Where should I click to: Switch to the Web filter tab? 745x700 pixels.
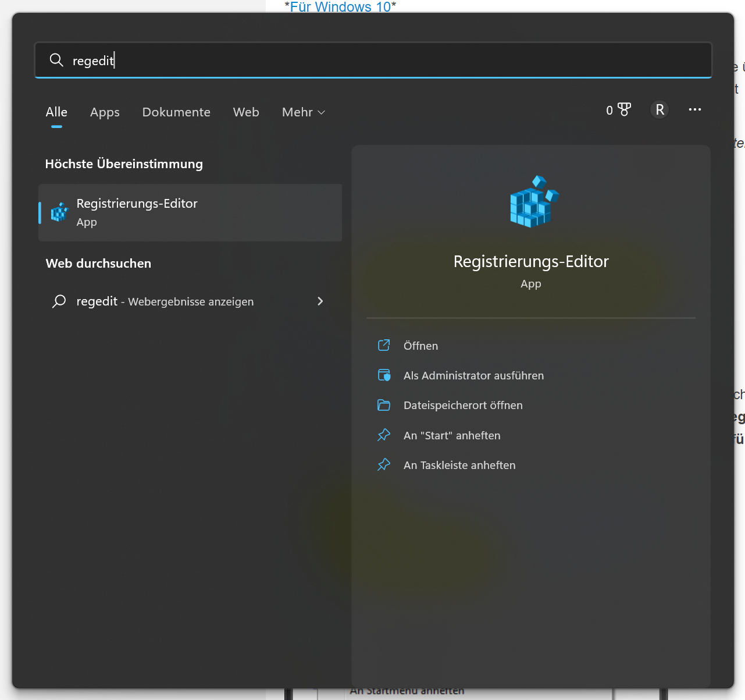pos(246,112)
